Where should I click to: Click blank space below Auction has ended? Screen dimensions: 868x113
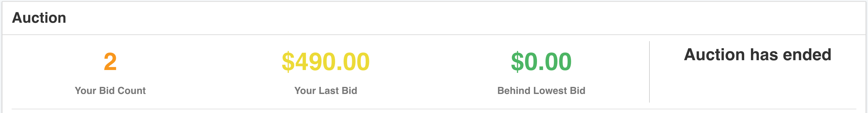[x=757, y=84]
